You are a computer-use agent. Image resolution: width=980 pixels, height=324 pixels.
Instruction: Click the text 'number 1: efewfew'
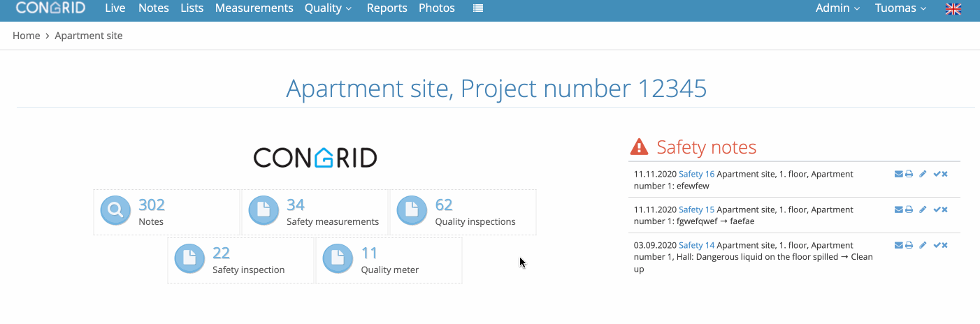[670, 186]
